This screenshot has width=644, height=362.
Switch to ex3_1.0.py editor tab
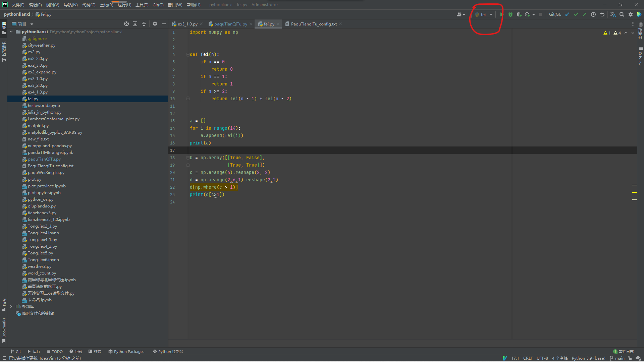coord(187,24)
